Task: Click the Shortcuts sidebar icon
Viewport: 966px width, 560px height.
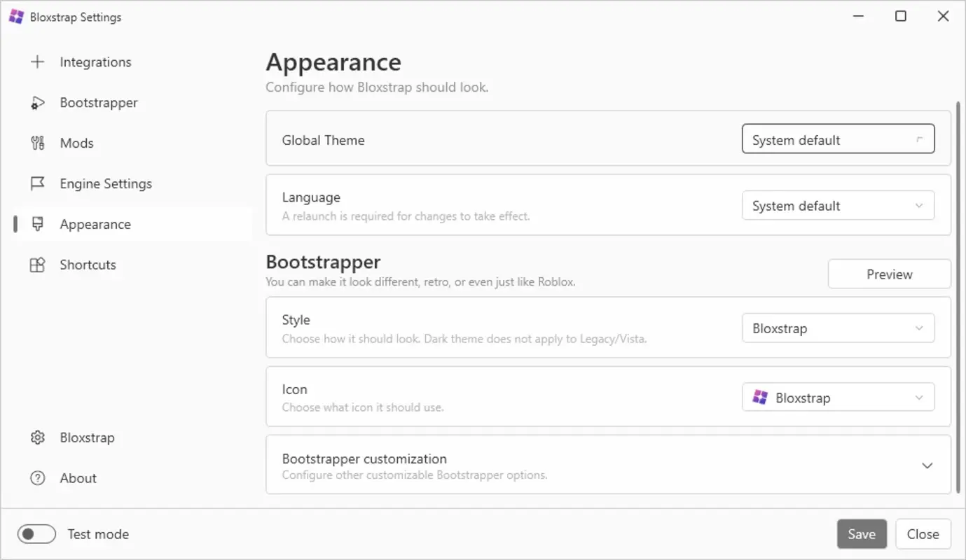Action: coord(37,265)
